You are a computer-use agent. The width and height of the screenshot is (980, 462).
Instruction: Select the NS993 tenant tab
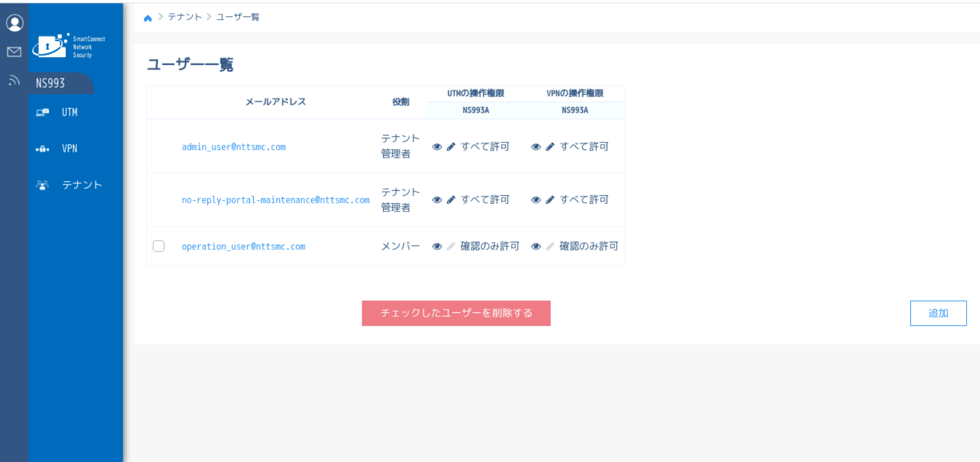pyautogui.click(x=61, y=83)
